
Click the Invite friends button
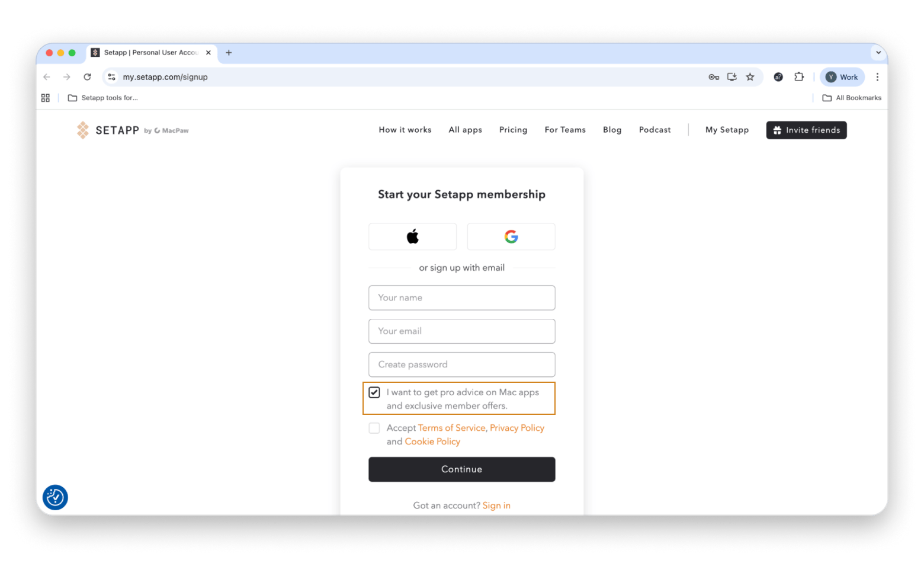[x=806, y=130]
